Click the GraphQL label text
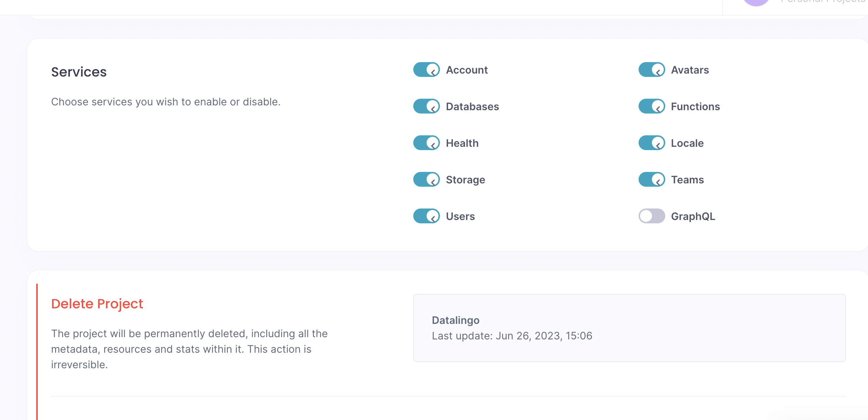The height and width of the screenshot is (420, 868). point(693,216)
